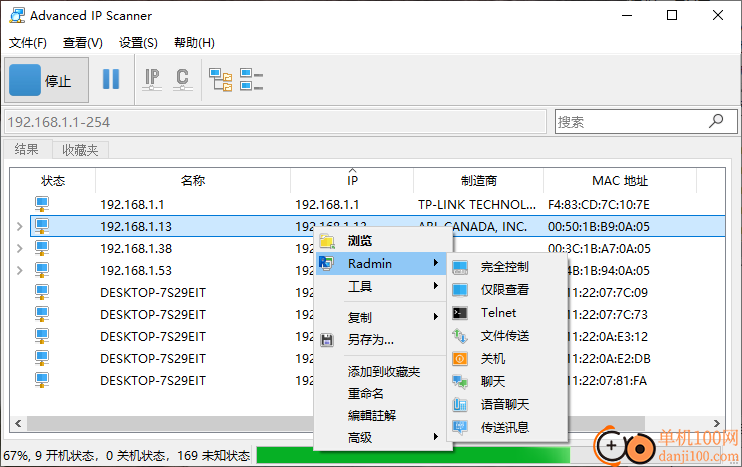This screenshot has width=742, height=467.
Task: Click MAC address F4:83:CD:7C:10:7E
Action: click(599, 205)
